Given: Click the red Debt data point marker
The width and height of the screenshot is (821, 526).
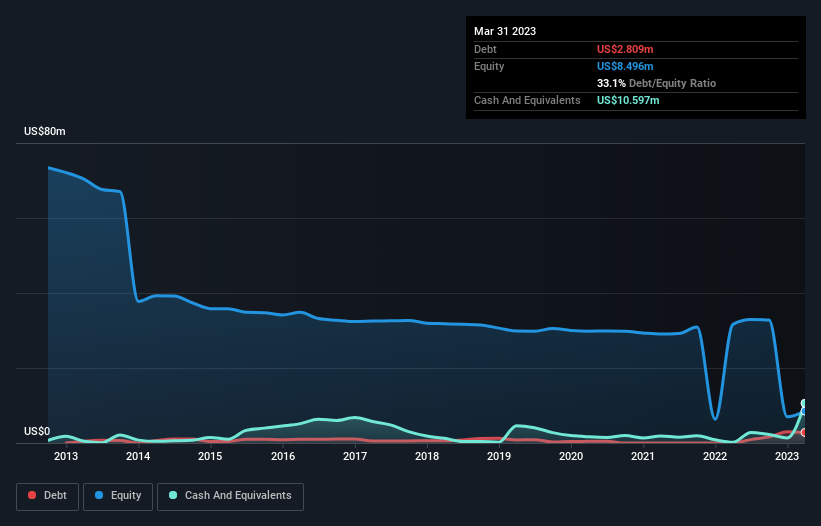Looking at the screenshot, I should point(804,433).
